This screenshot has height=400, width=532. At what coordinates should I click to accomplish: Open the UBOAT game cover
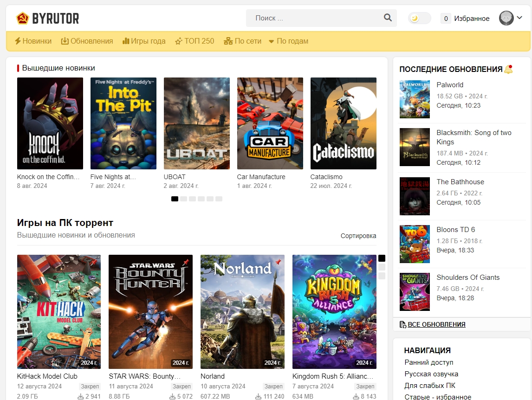pyautogui.click(x=196, y=123)
